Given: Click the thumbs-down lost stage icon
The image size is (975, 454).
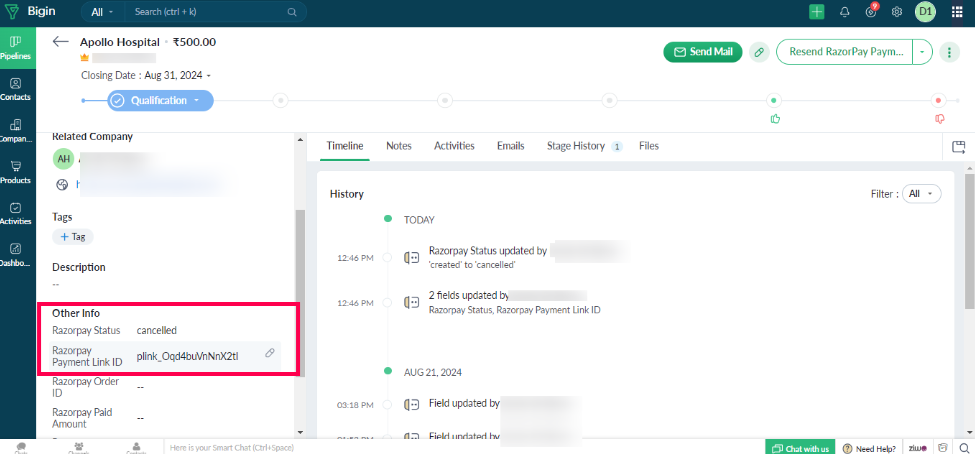Looking at the screenshot, I should [x=940, y=118].
